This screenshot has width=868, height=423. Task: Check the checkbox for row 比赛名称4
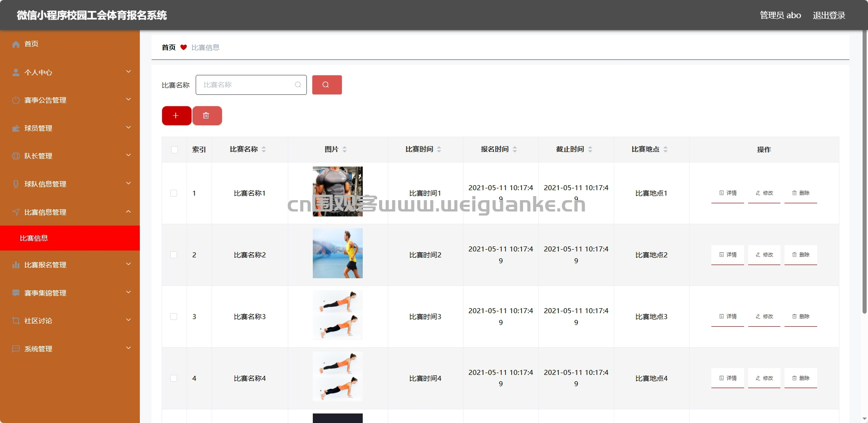point(174,379)
